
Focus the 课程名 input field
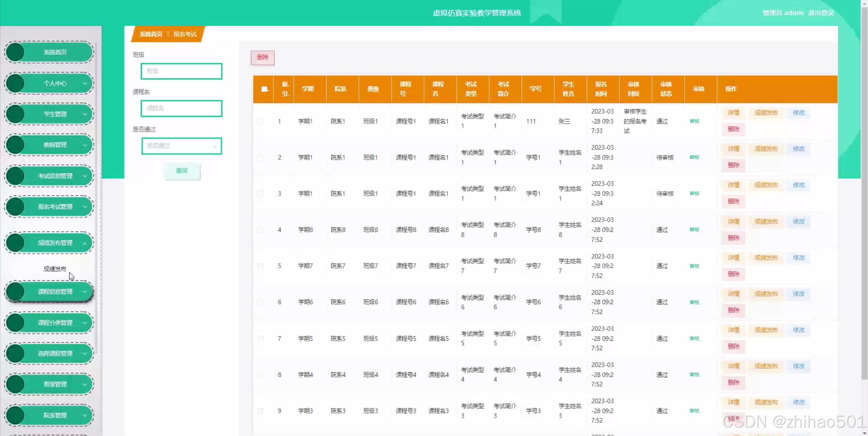(181, 108)
